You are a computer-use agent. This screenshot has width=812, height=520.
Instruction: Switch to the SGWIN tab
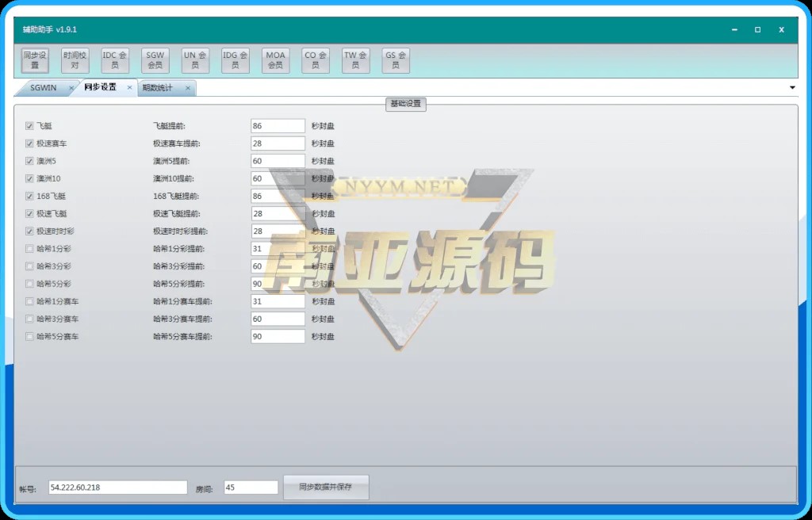[x=43, y=88]
